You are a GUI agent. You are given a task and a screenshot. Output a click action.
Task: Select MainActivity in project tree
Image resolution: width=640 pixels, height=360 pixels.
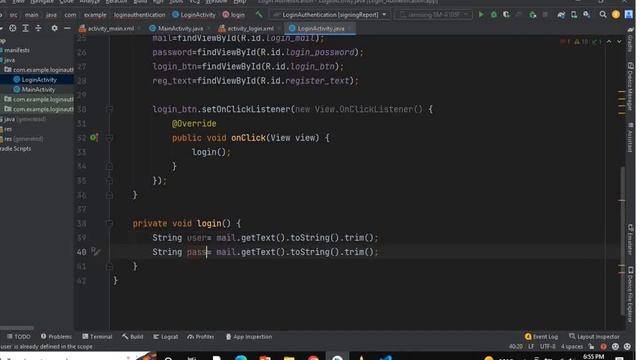38,89
